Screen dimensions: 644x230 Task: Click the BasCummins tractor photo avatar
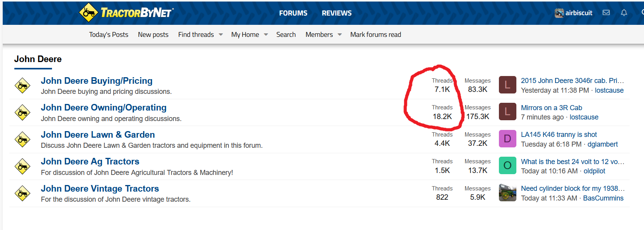(507, 193)
